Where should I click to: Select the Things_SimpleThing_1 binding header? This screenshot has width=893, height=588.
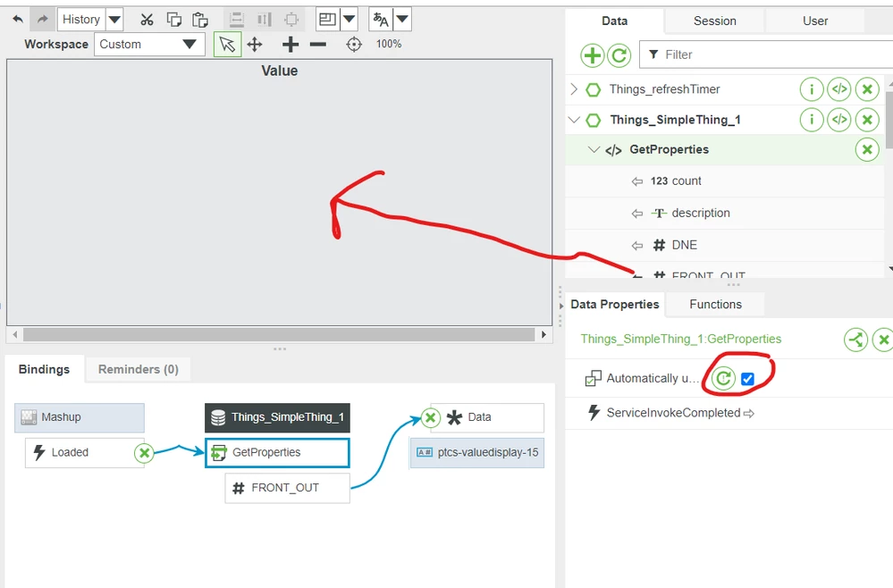click(x=277, y=418)
